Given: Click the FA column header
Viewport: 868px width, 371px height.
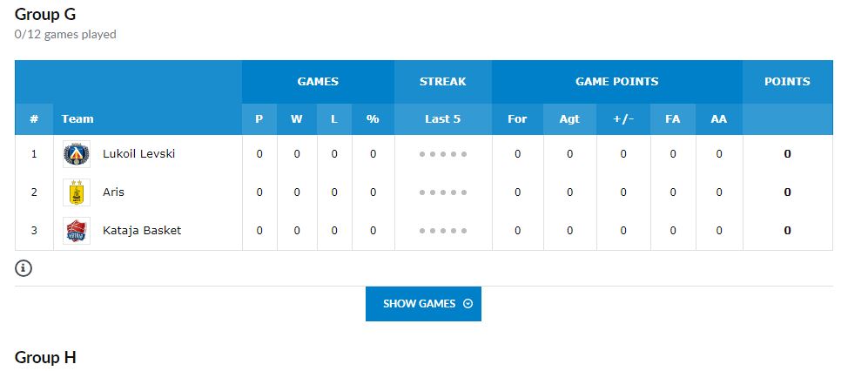Looking at the screenshot, I should coord(672,119).
